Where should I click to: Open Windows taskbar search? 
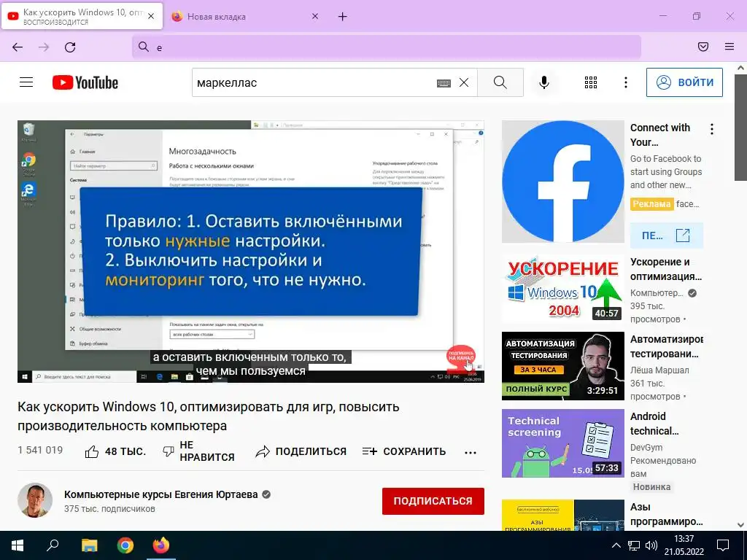[53, 545]
